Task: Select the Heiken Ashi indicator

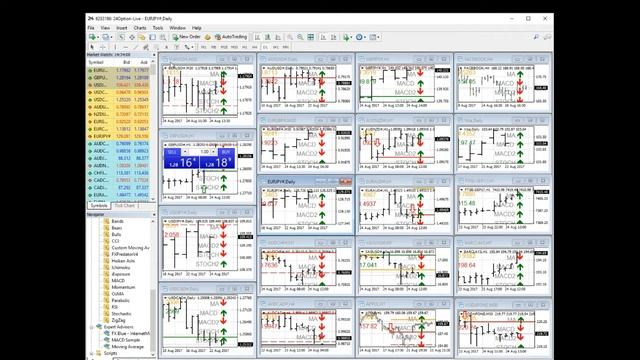Action: (123, 261)
